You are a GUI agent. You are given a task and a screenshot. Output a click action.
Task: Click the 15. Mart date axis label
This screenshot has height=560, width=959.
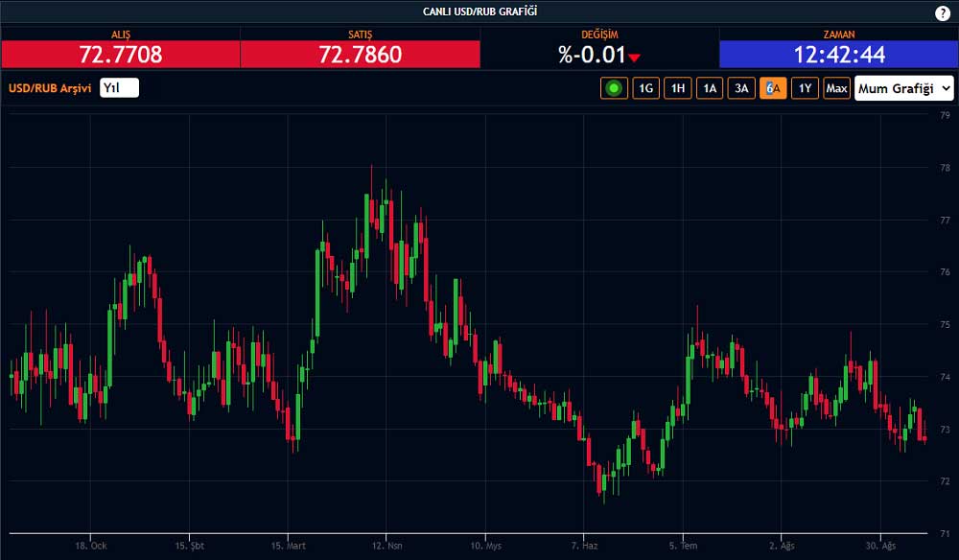[288, 546]
